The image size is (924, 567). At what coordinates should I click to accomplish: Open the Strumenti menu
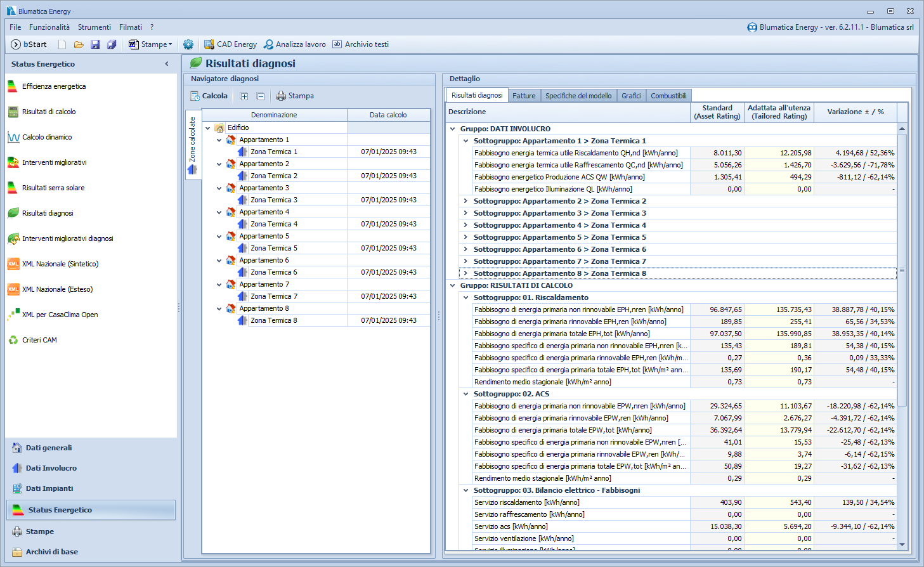point(94,27)
